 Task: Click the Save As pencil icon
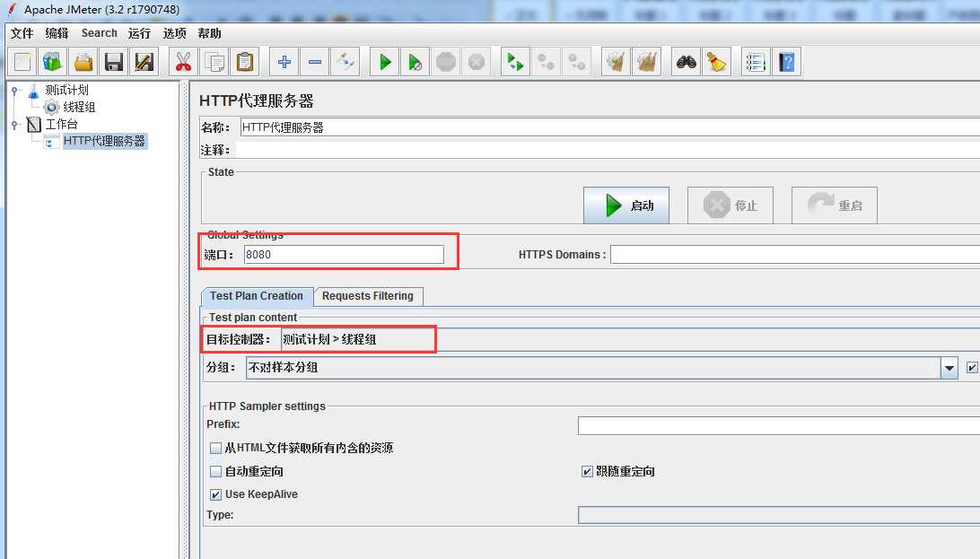pyautogui.click(x=144, y=62)
